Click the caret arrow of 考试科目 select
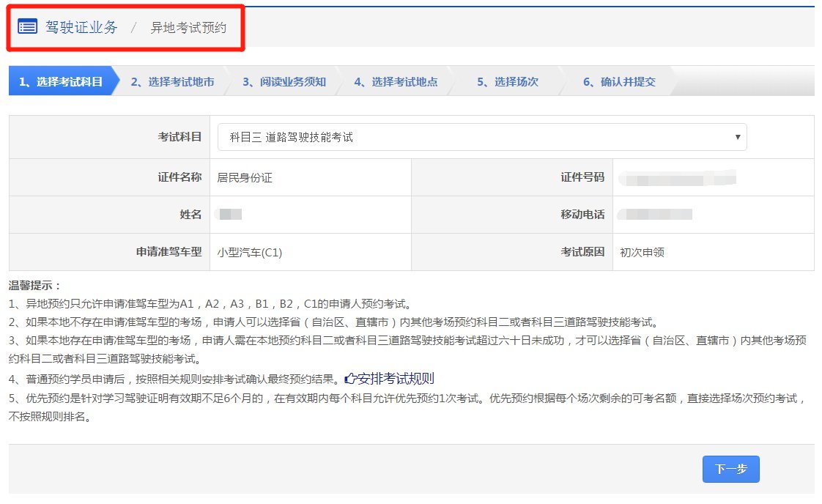The image size is (822, 504). click(x=737, y=137)
